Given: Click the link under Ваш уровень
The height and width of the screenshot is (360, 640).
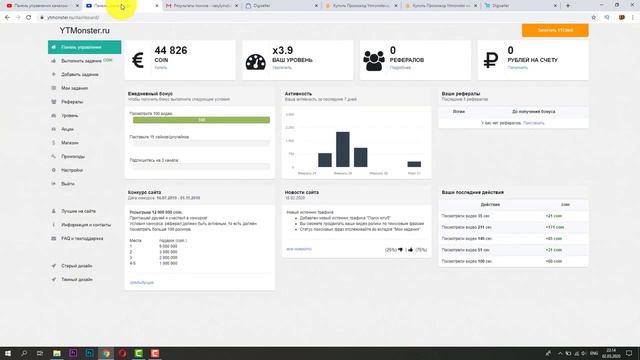Looking at the screenshot, I should 282,68.
